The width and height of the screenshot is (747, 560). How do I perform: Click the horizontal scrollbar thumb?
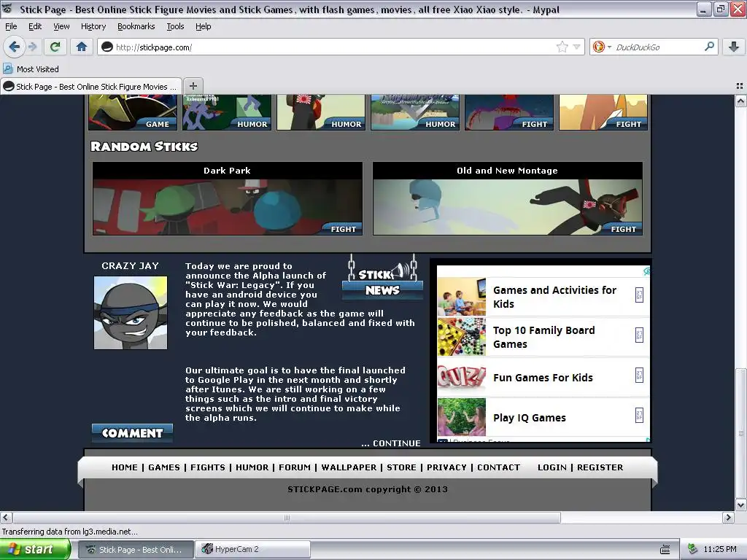[286, 517]
